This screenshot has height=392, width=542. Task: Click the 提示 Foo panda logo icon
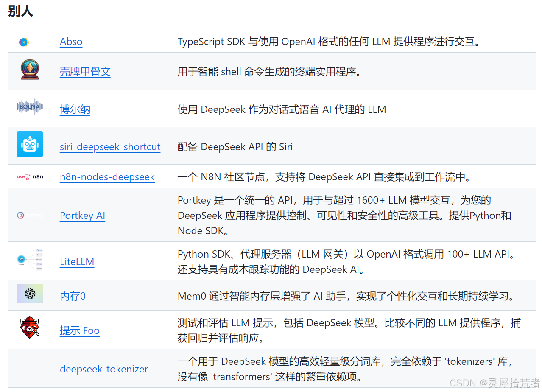point(30,329)
